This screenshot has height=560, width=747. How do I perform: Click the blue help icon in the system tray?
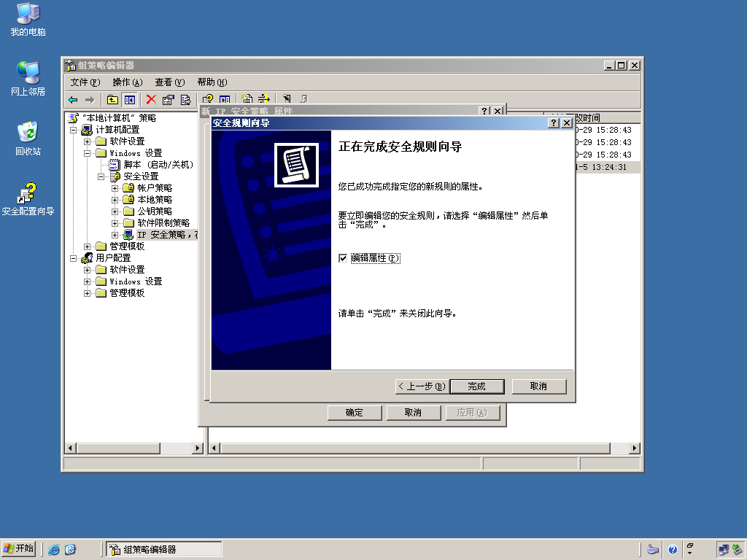click(x=673, y=550)
